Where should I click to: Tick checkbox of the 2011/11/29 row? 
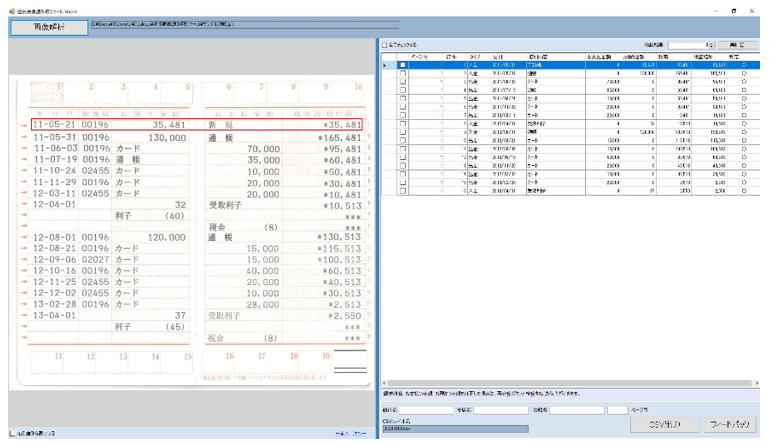(403, 106)
